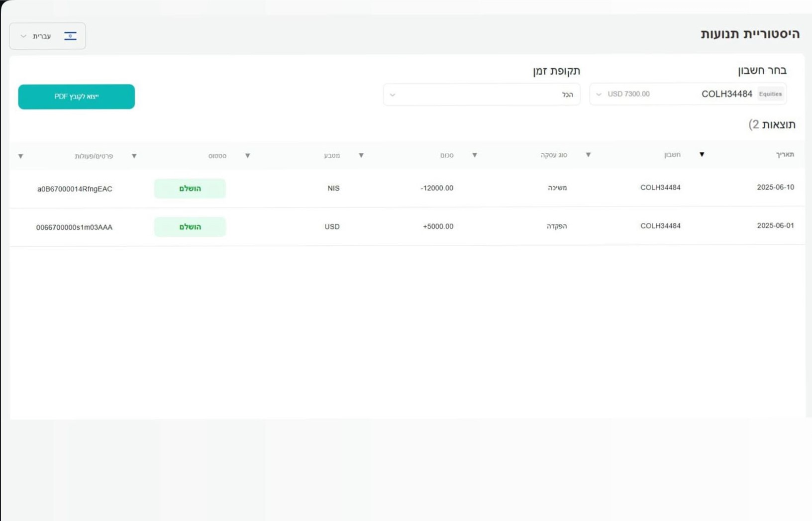Click the sort arrow next to סטטוס column

(x=134, y=156)
